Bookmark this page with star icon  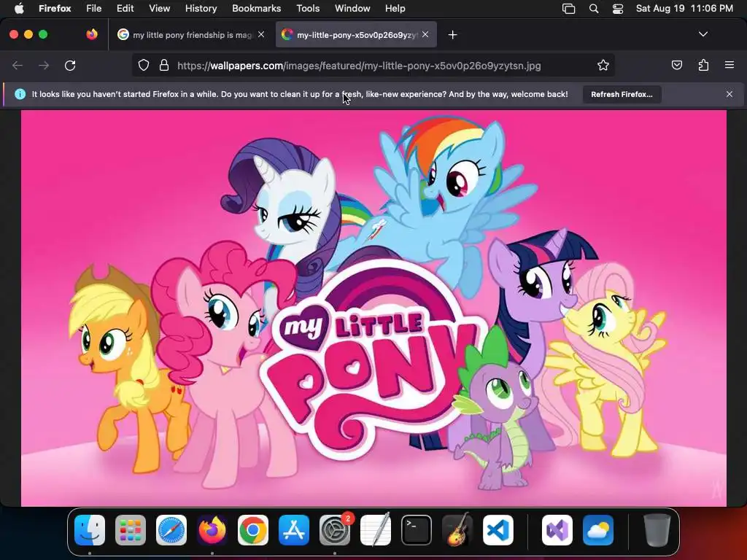tap(603, 66)
